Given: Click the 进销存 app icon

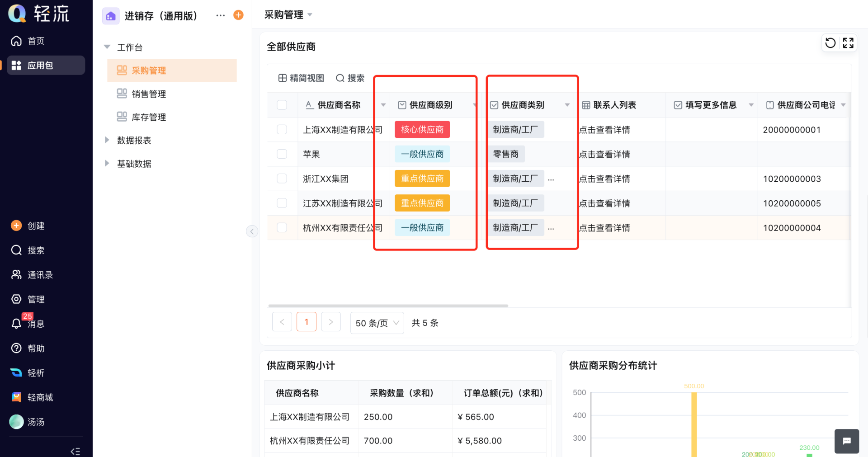Looking at the screenshot, I should 111,16.
